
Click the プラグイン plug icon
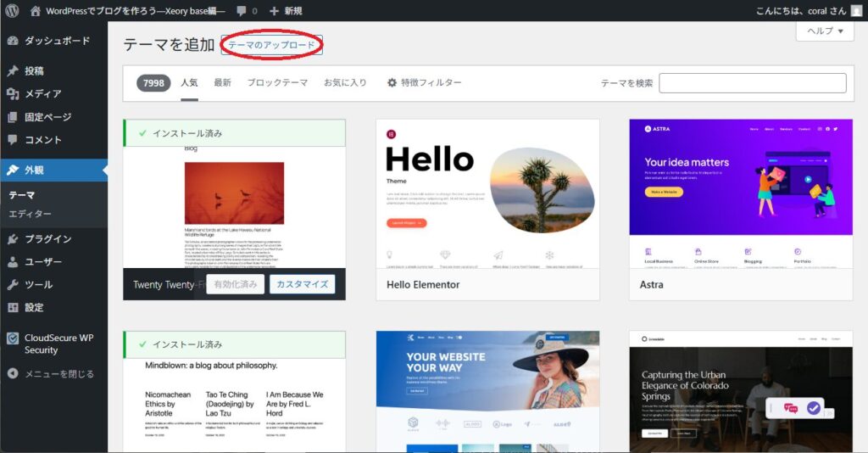13,238
